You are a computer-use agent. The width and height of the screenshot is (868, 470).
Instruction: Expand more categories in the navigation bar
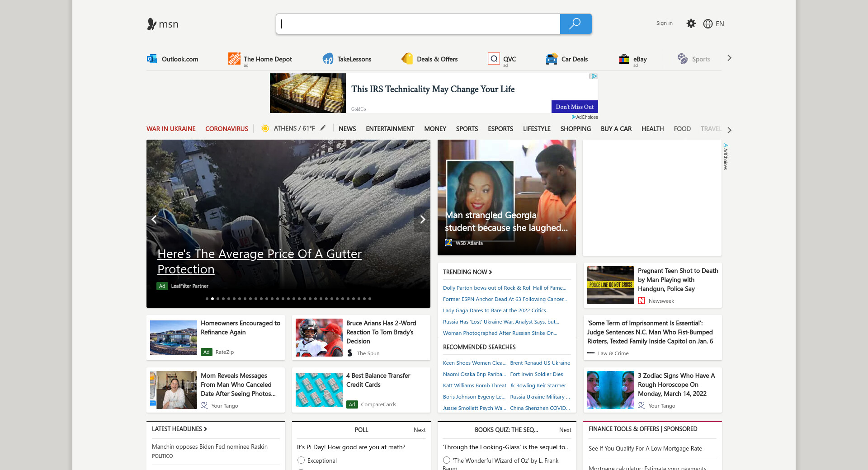[x=729, y=130]
